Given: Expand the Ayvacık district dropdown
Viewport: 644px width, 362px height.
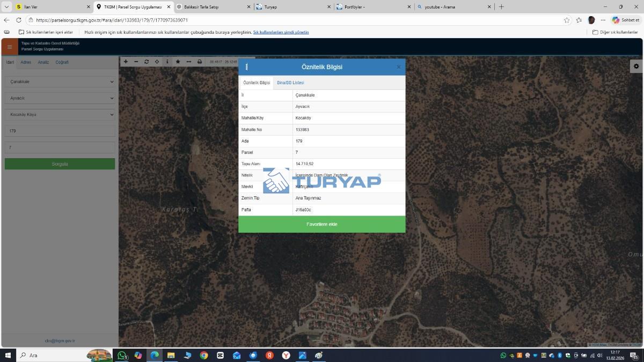Looking at the screenshot, I should point(60,98).
